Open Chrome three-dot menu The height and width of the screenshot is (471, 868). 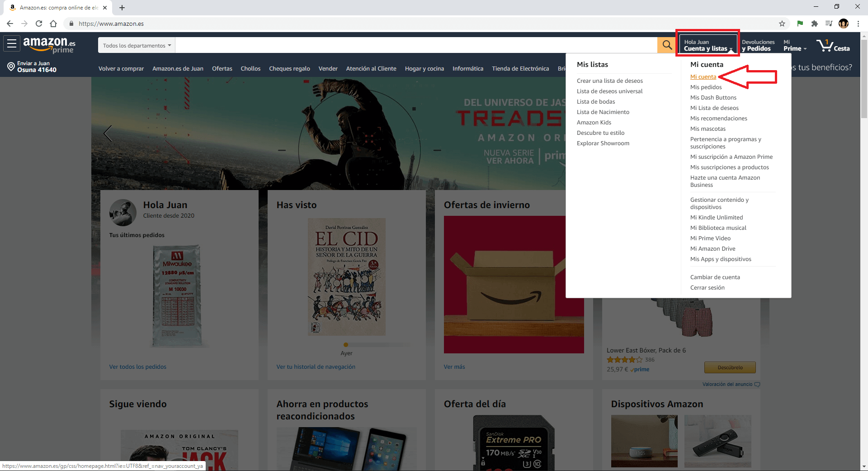pos(858,24)
